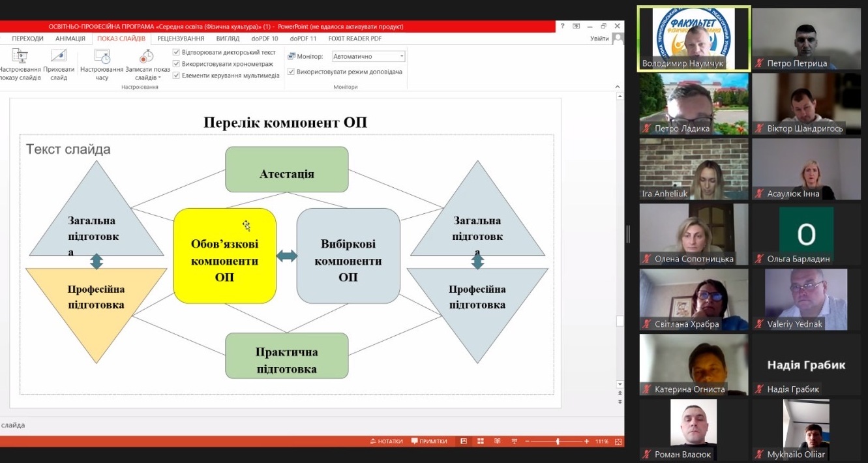Viewport: 868px width, 463px height.
Task: Open the АНІМАЦІЯ ribbon tab
Action: [x=70, y=38]
